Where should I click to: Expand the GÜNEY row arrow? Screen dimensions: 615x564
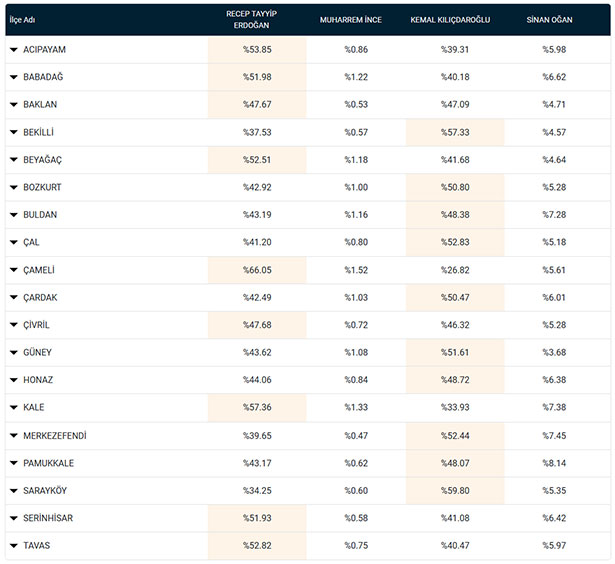click(x=14, y=353)
